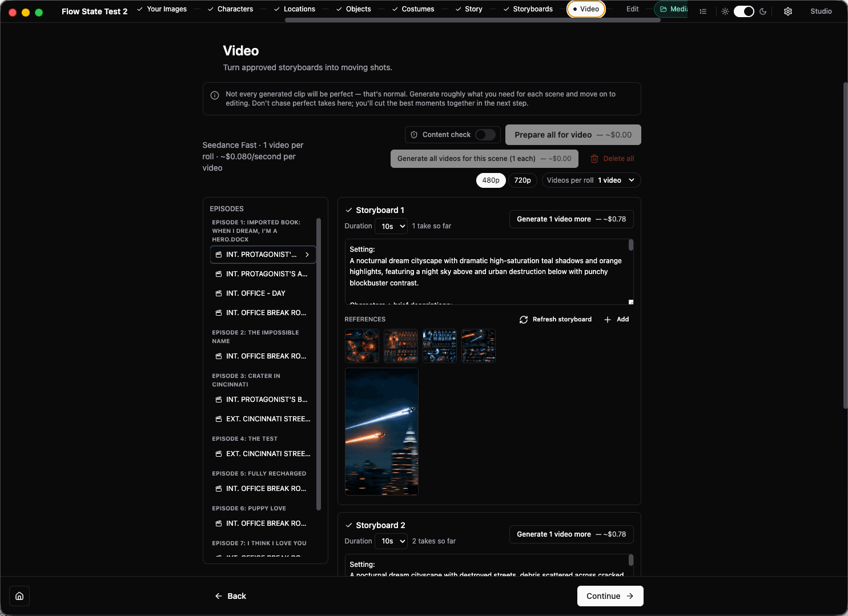Image resolution: width=848 pixels, height=616 pixels.
Task: Open fourth reference thumbnail in Storyboard 1
Action: (x=479, y=346)
